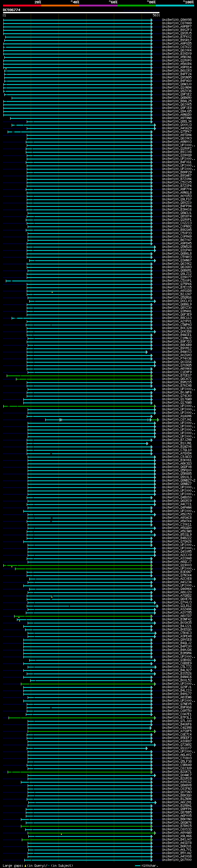Open hit UniRef100_B9SR17
This screenshot has height=868, width=197.
point(177,40)
